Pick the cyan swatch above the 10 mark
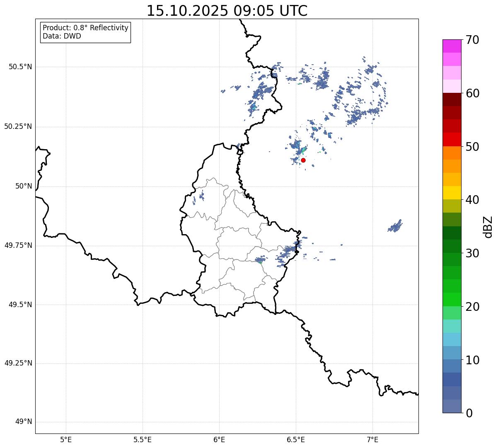Image resolution: width=498 pixels, height=448 pixels. (x=452, y=339)
